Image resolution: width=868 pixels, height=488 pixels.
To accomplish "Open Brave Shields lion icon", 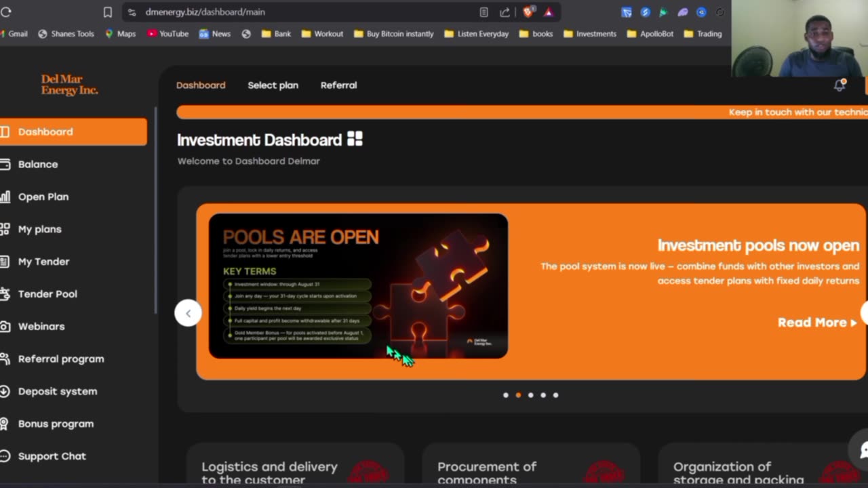I will (x=528, y=12).
